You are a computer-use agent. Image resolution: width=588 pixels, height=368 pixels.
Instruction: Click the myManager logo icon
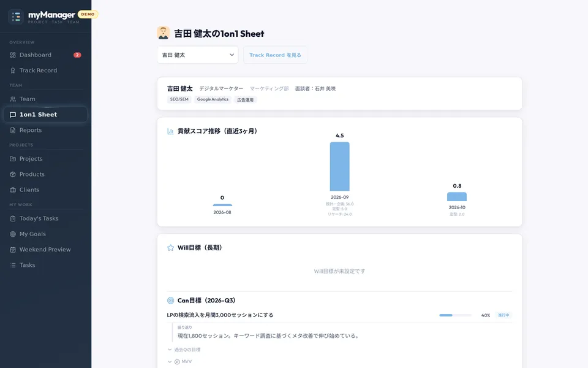tap(16, 17)
